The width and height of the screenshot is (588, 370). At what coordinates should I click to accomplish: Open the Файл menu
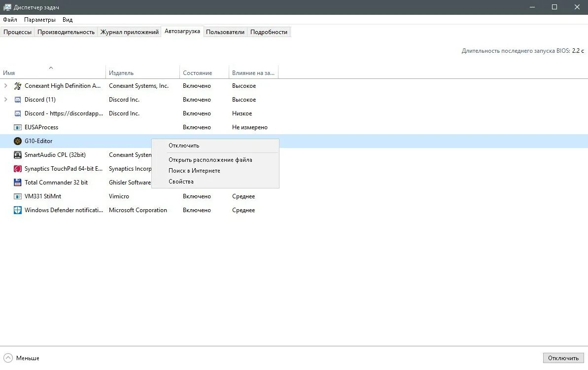pos(10,20)
